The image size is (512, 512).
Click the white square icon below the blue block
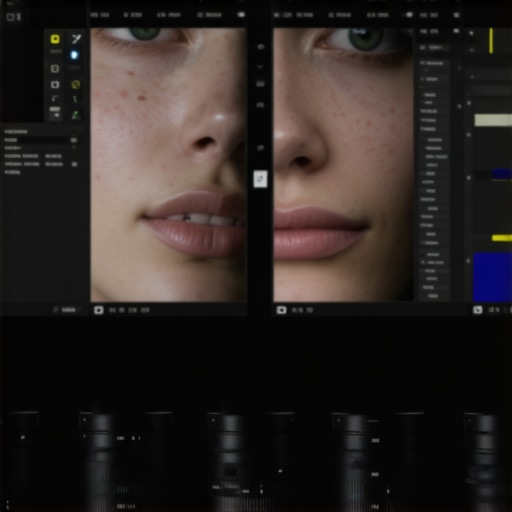pyautogui.click(x=478, y=310)
